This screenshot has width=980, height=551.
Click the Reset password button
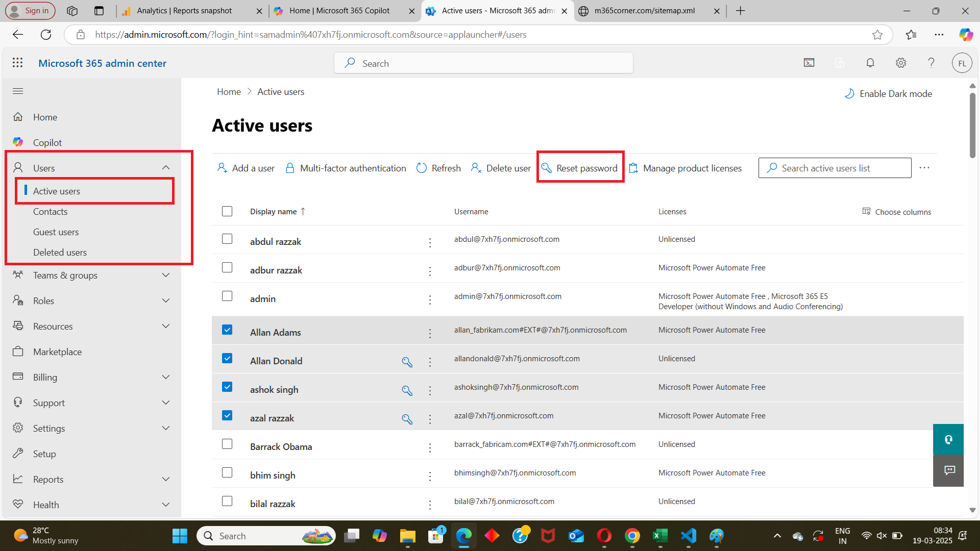point(580,168)
